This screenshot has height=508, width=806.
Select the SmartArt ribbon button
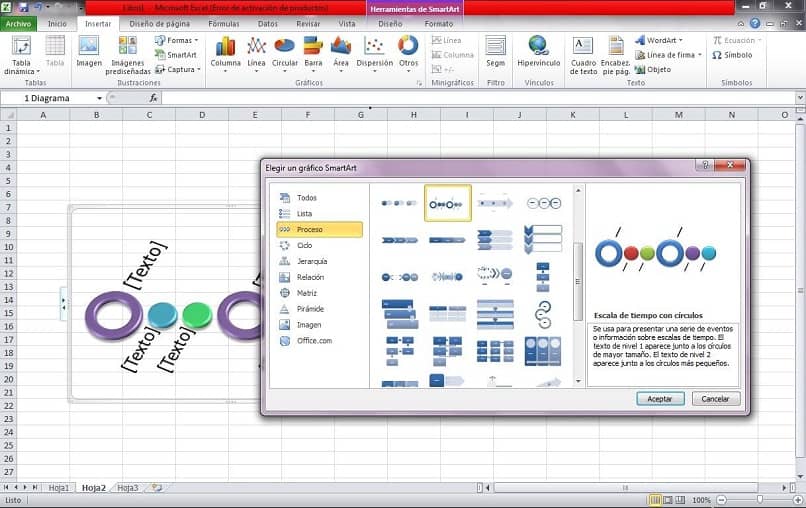tap(176, 55)
